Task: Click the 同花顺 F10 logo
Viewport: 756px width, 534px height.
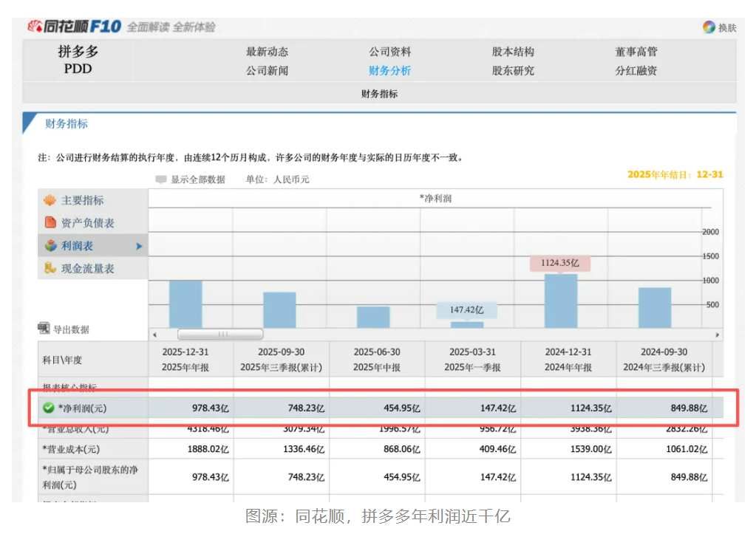Action: 75,27
